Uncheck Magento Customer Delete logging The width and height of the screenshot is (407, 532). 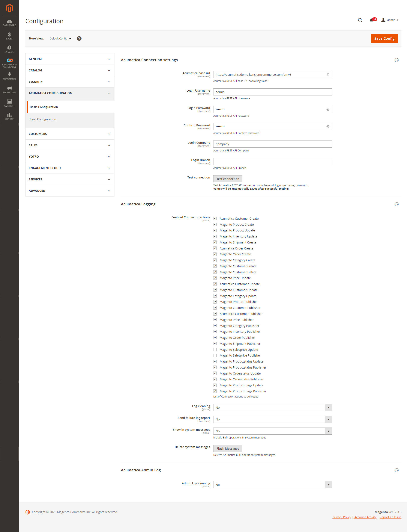[215, 272]
